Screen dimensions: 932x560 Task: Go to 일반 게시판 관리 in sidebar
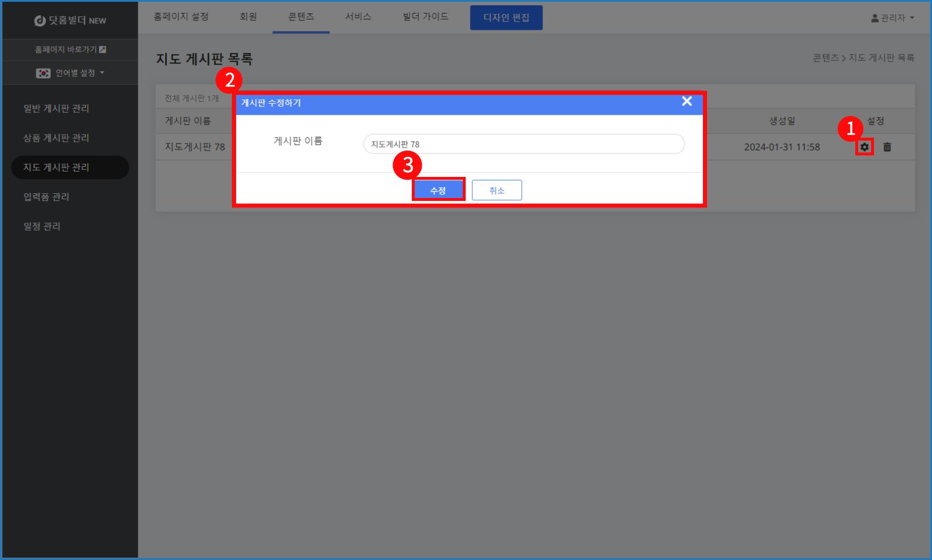56,108
